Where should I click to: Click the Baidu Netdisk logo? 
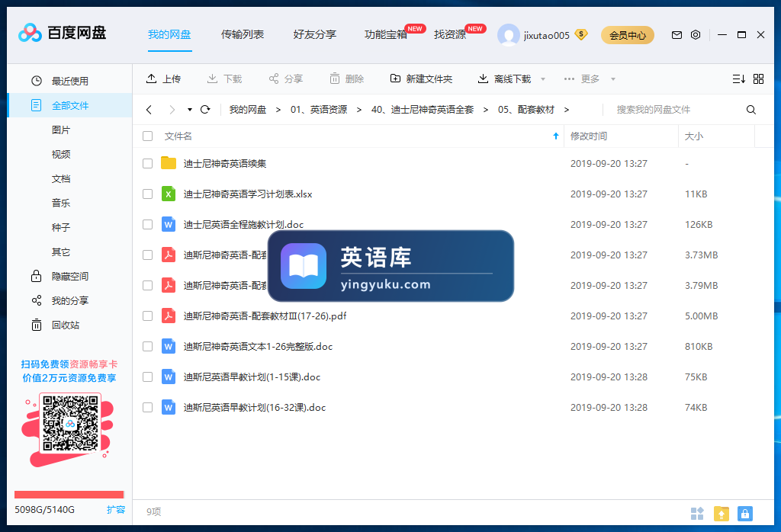(x=63, y=34)
